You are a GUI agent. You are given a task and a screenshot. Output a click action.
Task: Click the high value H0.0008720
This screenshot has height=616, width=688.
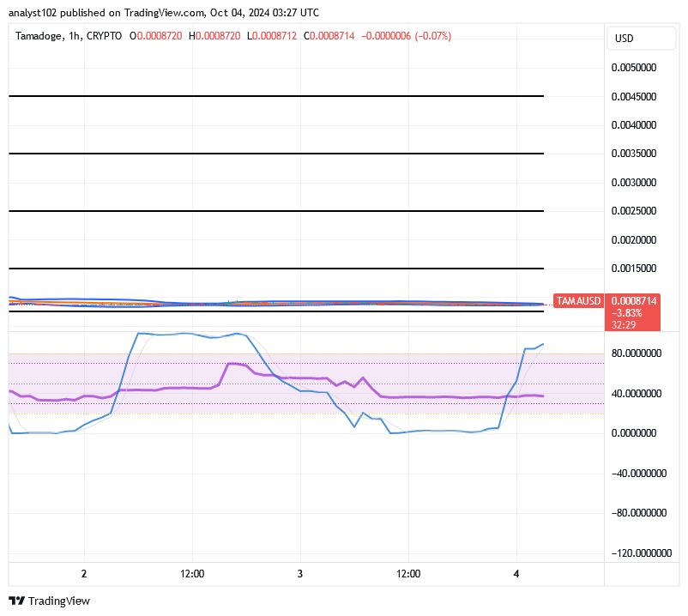214,36
